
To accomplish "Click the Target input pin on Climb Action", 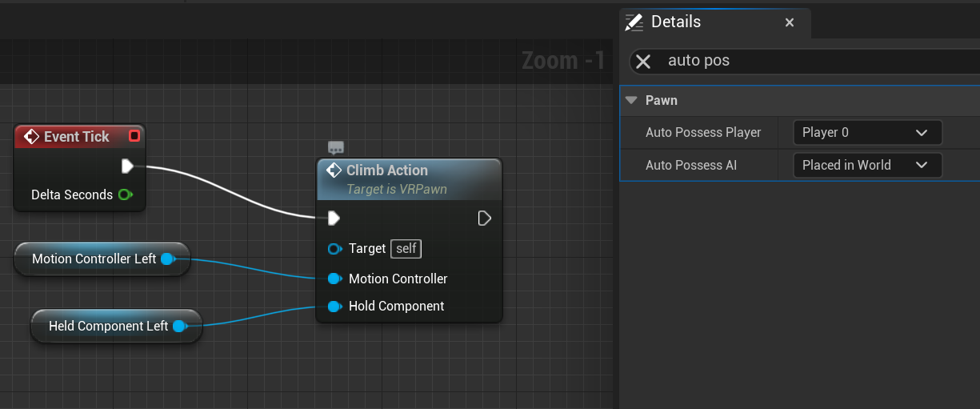I will point(334,249).
